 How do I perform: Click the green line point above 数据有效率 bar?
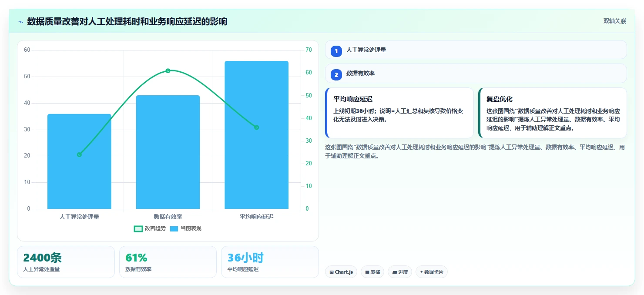coord(168,70)
